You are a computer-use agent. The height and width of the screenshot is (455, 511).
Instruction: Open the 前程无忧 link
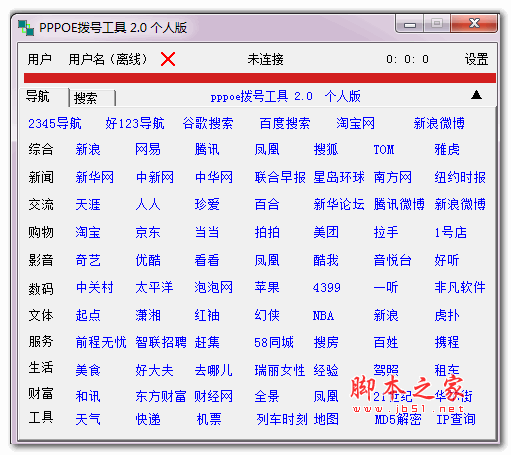click(101, 342)
